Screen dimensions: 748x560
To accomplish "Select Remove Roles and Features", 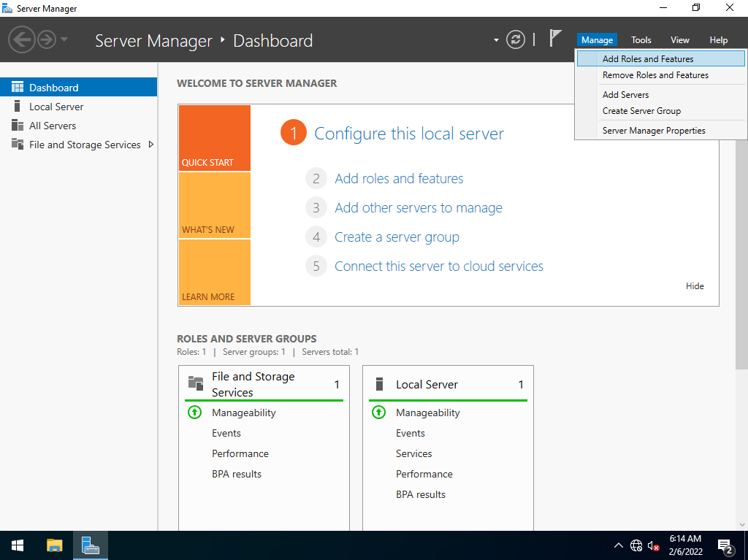I will [660, 75].
